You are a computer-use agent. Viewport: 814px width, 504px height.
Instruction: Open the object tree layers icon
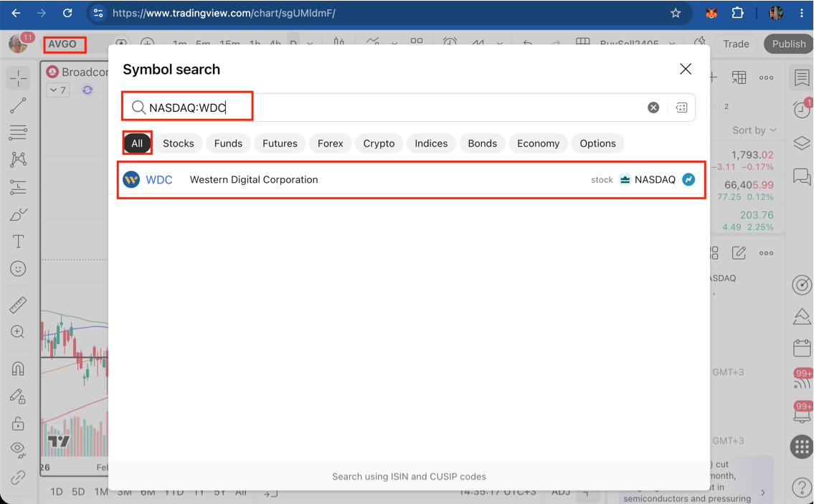[802, 143]
